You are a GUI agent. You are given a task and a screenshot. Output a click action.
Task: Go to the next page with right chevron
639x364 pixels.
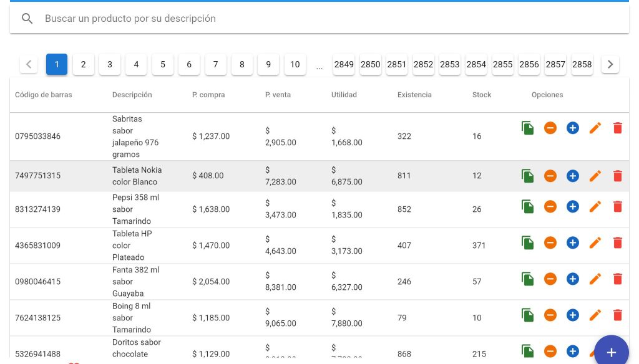(x=610, y=64)
